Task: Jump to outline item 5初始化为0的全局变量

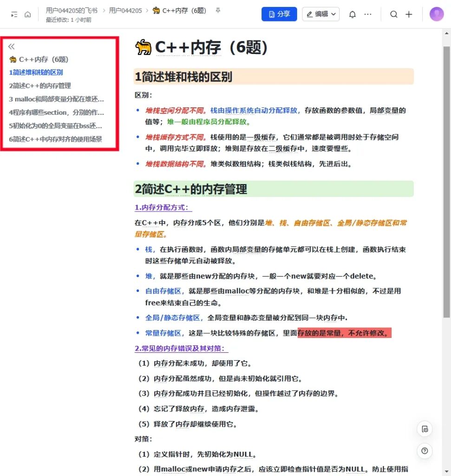Action: coord(55,126)
